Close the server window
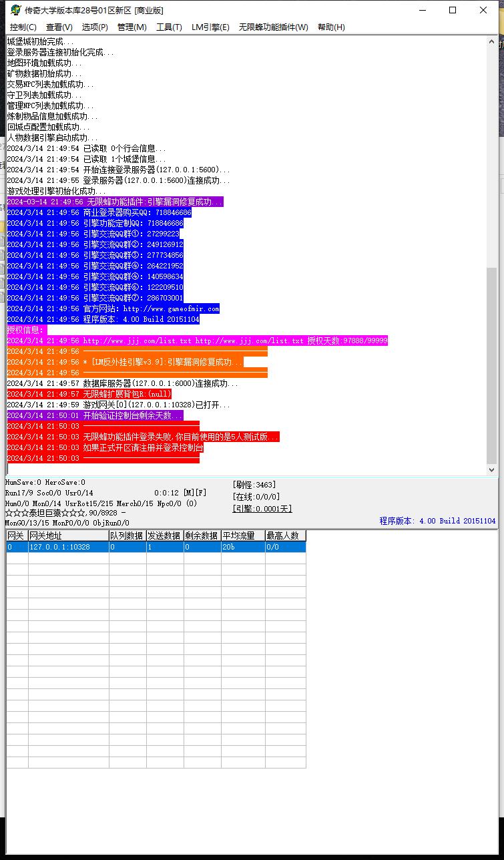 click(x=483, y=10)
